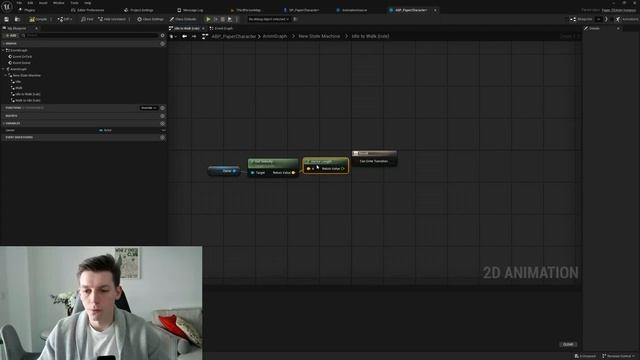Viewport: 640px width, 360px height.
Task: Switch to the Event Graph tab
Action: tap(221, 28)
